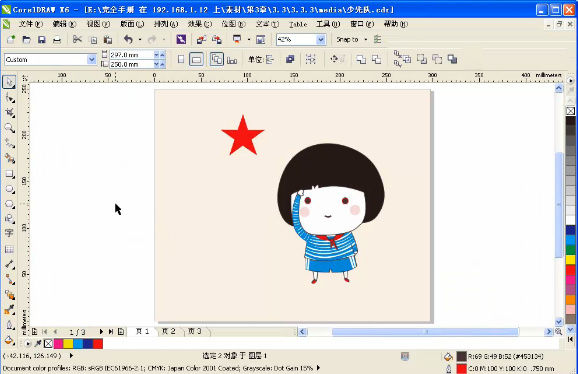Screen dimensions: 578x374
Task: Select the Text tool
Action: pyautogui.click(x=9, y=233)
